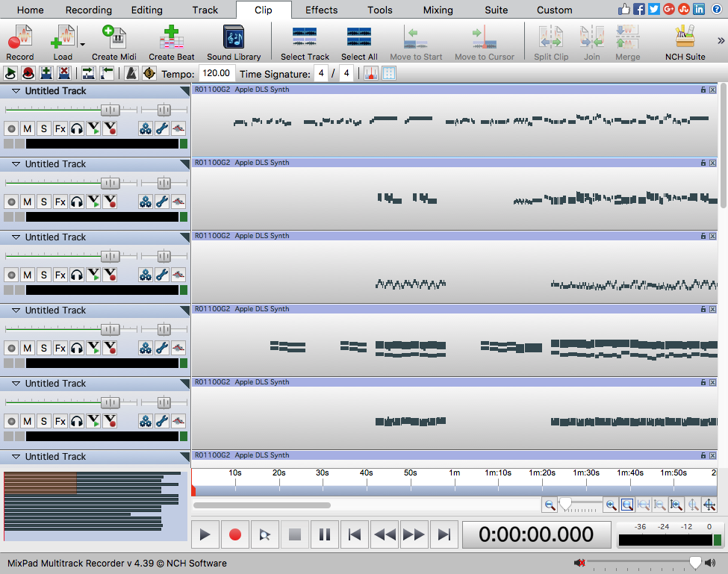Open Fx effects for the third track
The height and width of the screenshot is (574, 728).
tap(60, 275)
